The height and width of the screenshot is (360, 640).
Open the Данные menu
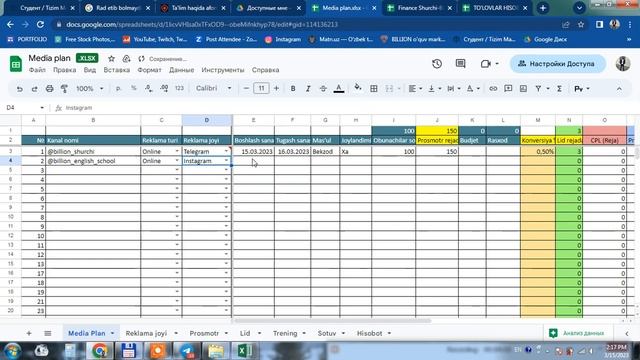182,70
